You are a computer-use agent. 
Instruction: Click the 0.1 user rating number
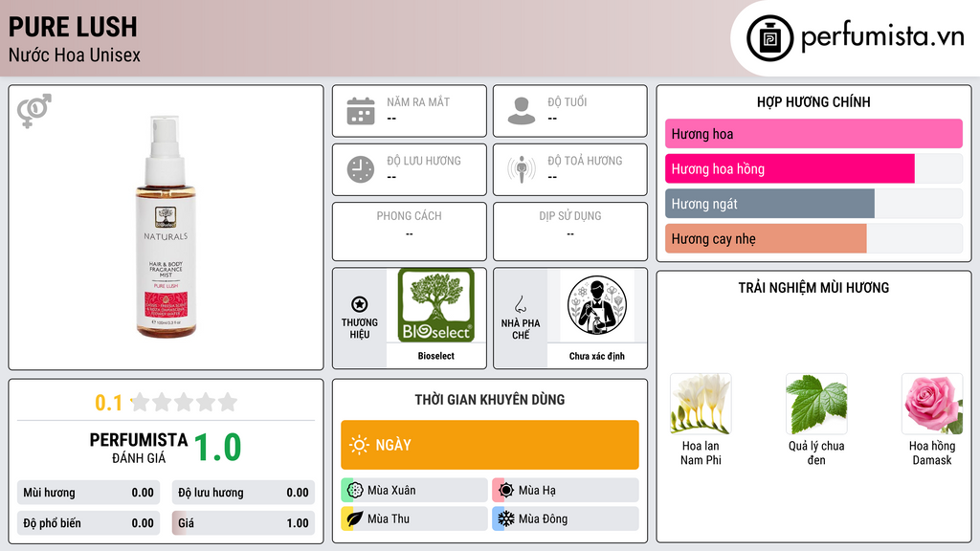108,403
